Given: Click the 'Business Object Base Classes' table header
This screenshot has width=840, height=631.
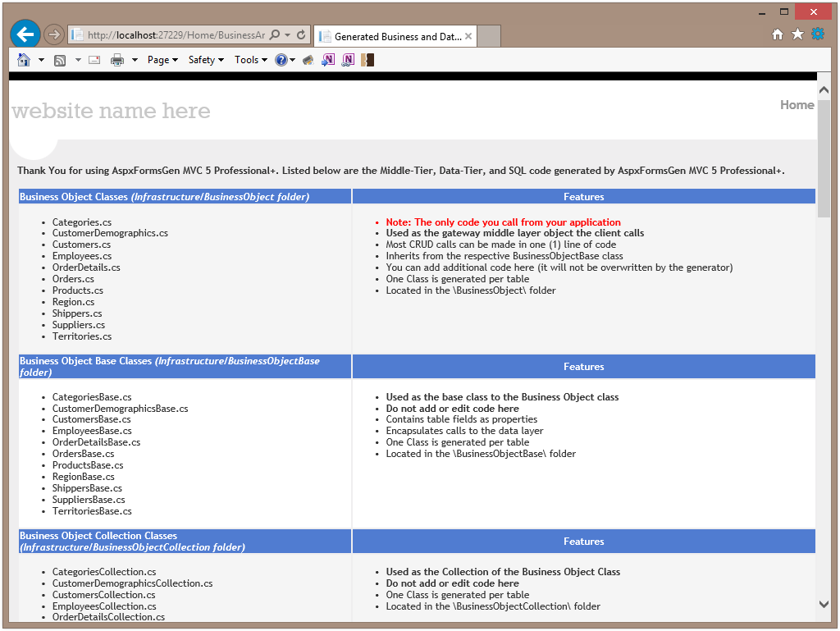Looking at the screenshot, I should 185,367.
